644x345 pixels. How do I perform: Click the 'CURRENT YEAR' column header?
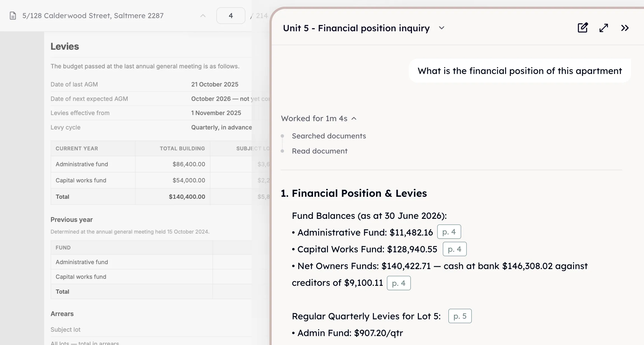tap(77, 148)
